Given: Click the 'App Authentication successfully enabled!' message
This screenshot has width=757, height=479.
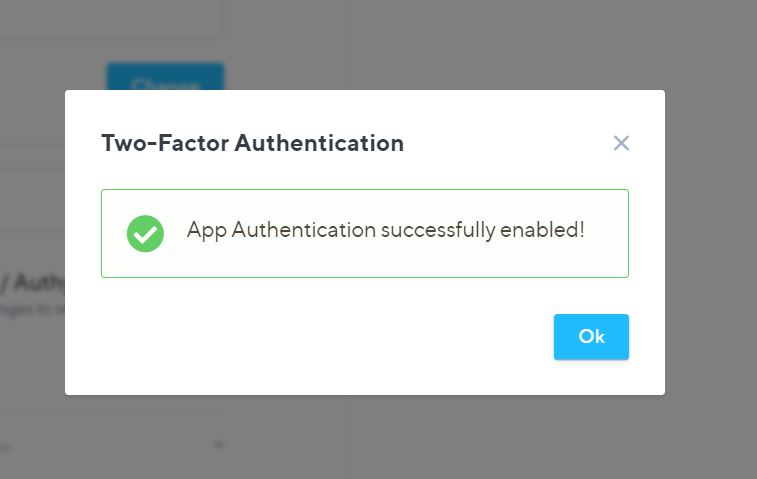Looking at the screenshot, I should click(386, 230).
